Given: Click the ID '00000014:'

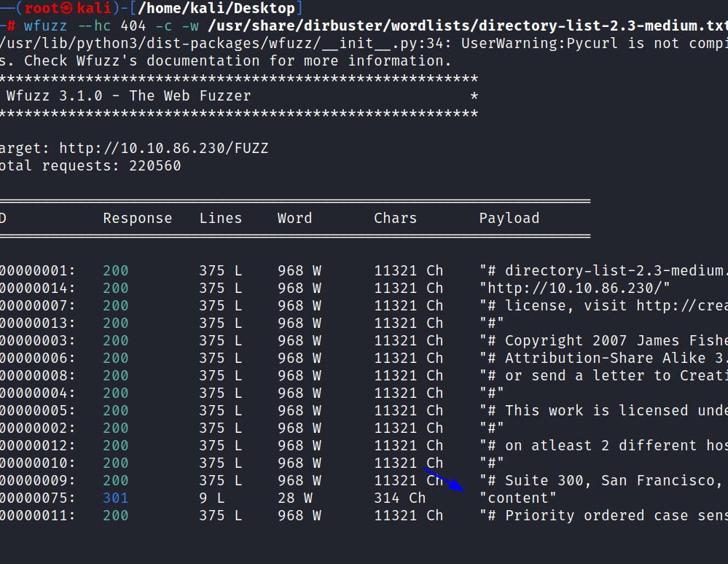Looking at the screenshot, I should (38, 289).
